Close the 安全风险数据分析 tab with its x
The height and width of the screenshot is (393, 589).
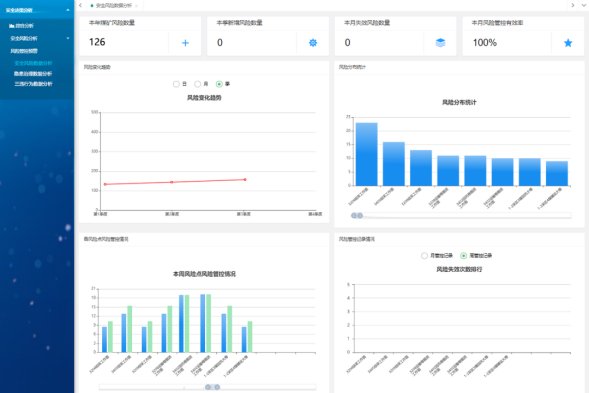point(136,6)
